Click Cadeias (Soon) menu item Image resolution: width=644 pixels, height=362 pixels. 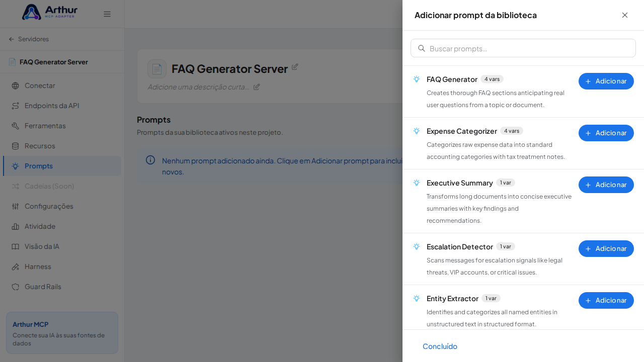point(62,186)
